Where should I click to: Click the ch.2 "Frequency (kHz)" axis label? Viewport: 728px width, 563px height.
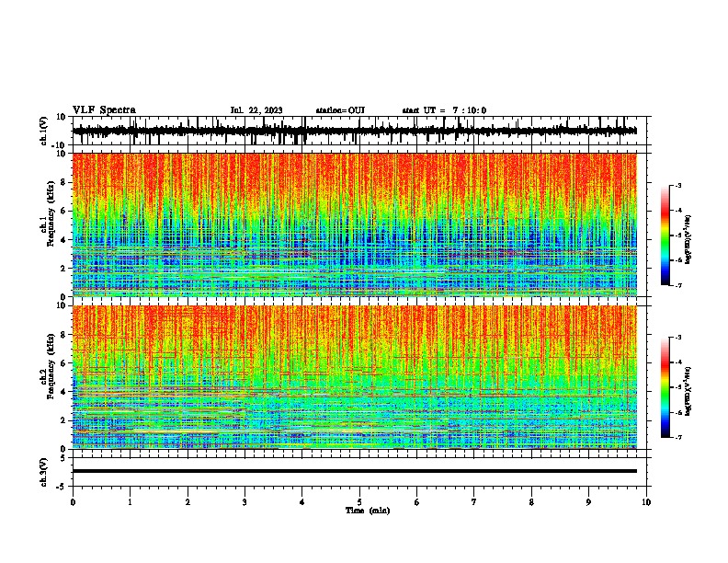(x=51, y=366)
